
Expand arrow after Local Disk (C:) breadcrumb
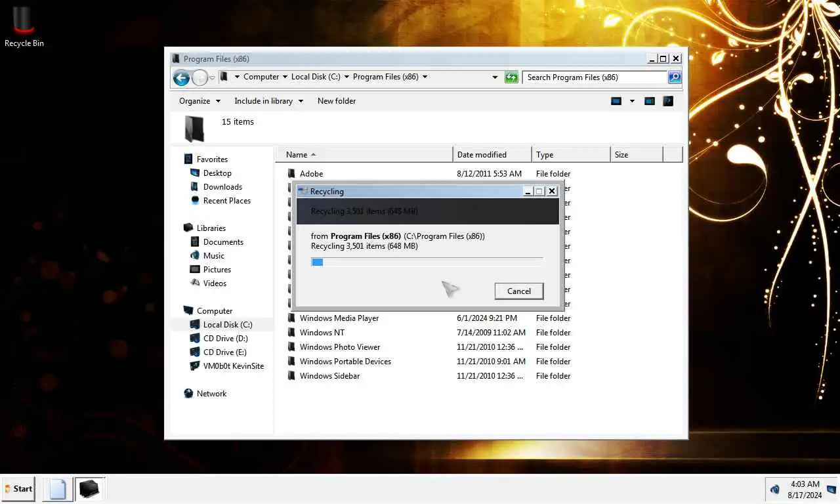tap(346, 77)
